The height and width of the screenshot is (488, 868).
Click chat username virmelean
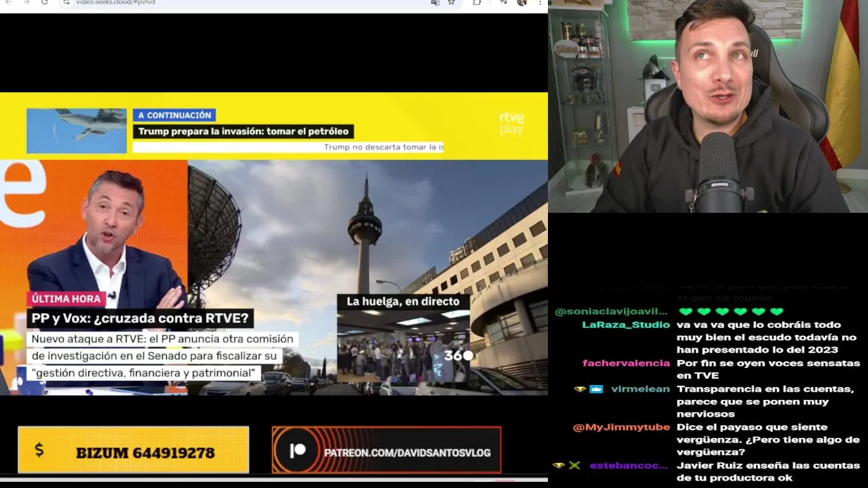tap(640, 389)
